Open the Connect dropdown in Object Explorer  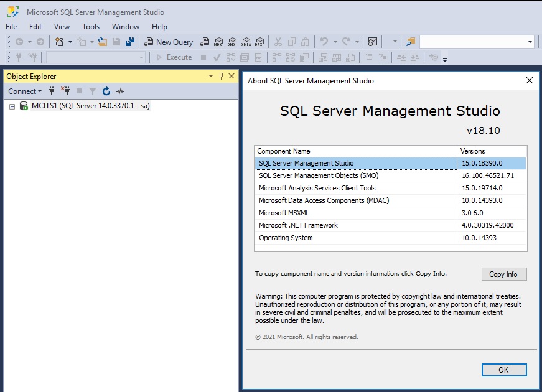[25, 91]
